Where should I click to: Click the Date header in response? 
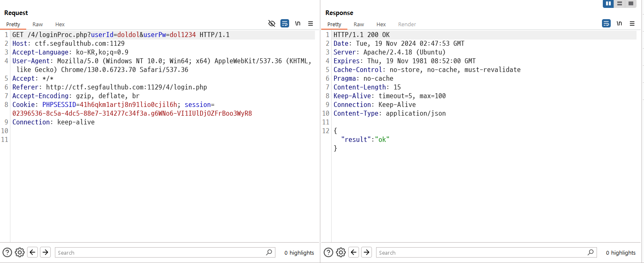point(399,44)
